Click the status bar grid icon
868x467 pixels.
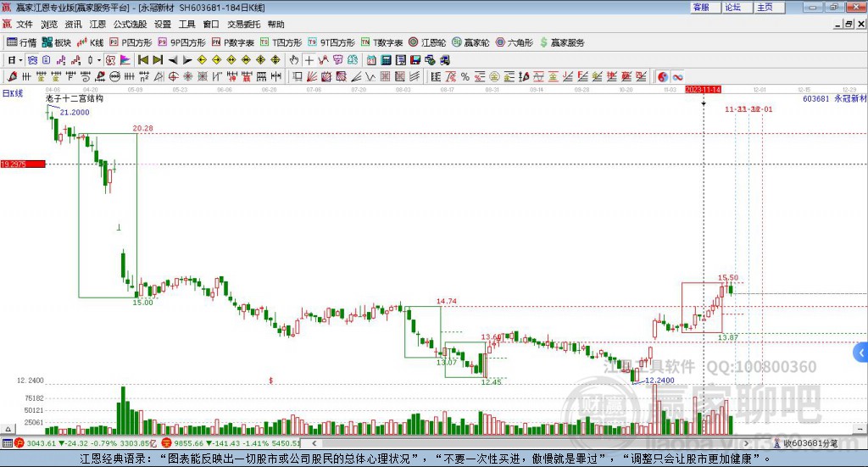point(7,443)
